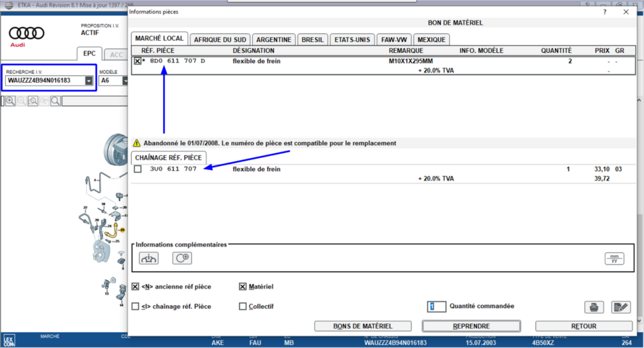Switch to ARGENTINE tab
644x348 pixels.
pos(274,40)
